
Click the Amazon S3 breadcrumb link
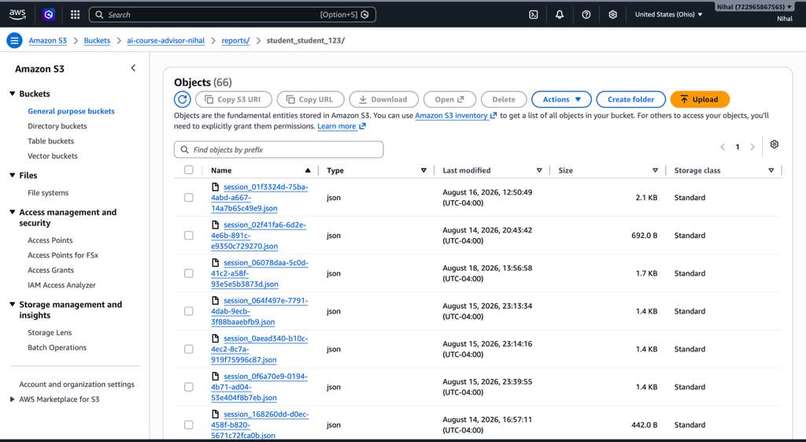tap(48, 40)
